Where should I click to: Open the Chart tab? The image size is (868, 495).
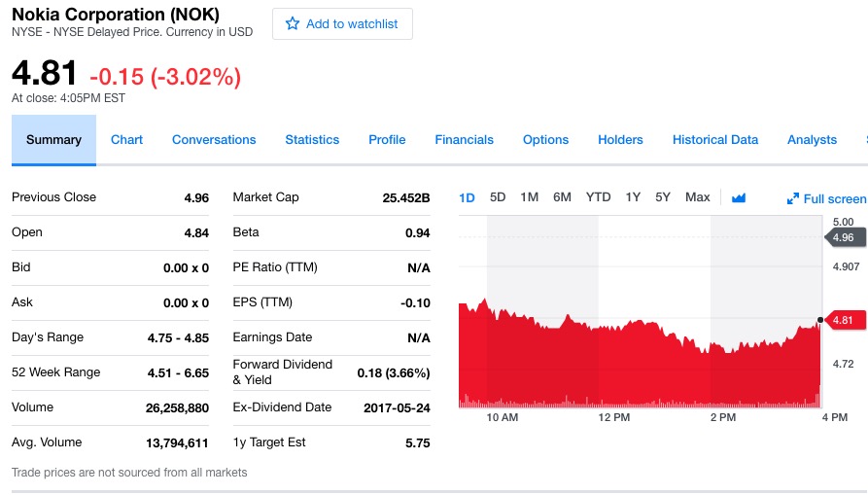126,140
